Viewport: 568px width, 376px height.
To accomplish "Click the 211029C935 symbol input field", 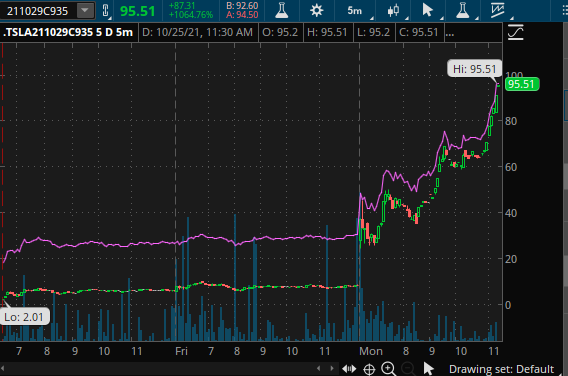I will point(38,11).
